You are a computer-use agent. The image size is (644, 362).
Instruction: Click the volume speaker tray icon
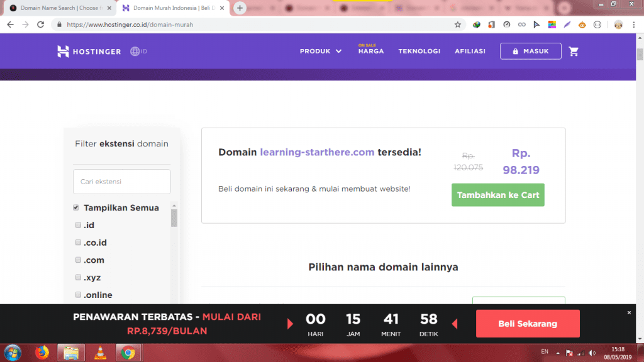[592, 353]
